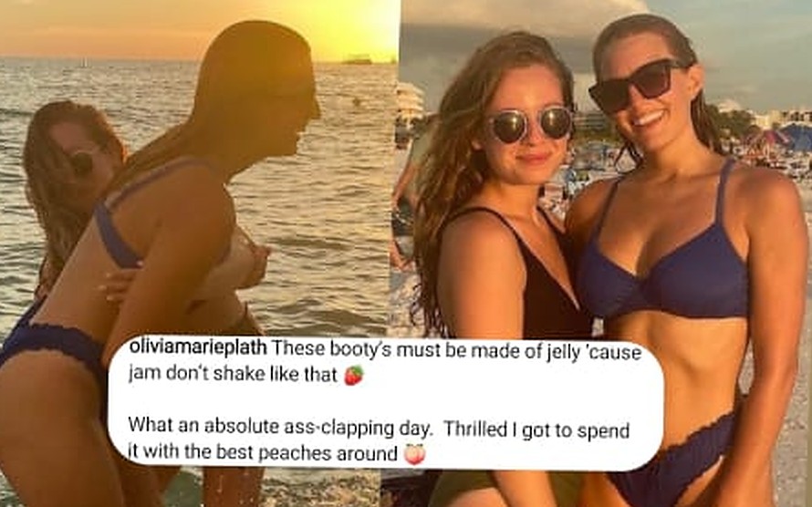Click the peach emoji ending the caption
Viewport: 812px width, 507px height.
click(x=415, y=454)
